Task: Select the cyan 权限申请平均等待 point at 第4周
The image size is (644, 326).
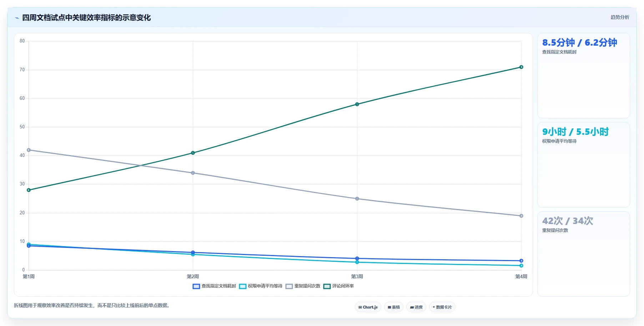Action: pyautogui.click(x=521, y=266)
